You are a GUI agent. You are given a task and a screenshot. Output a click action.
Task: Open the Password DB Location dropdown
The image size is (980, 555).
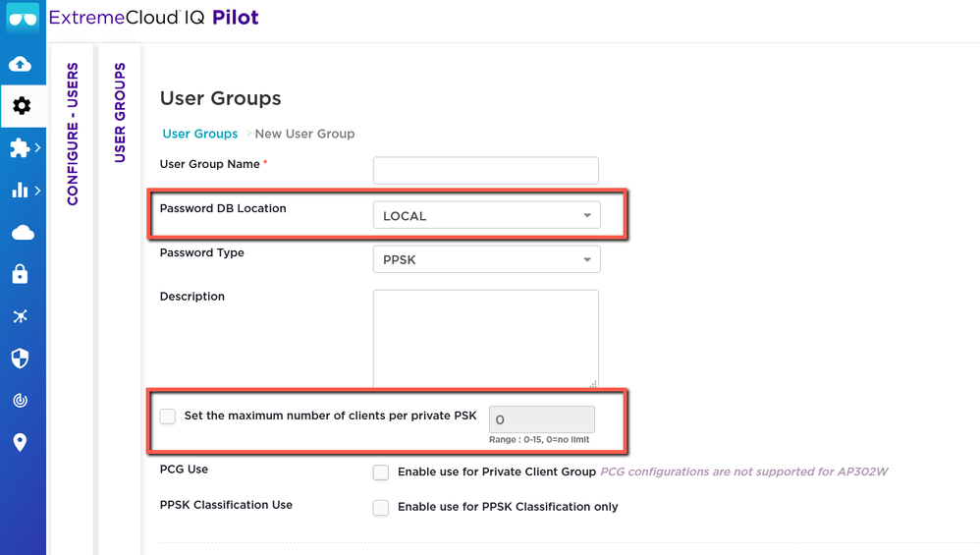click(486, 216)
